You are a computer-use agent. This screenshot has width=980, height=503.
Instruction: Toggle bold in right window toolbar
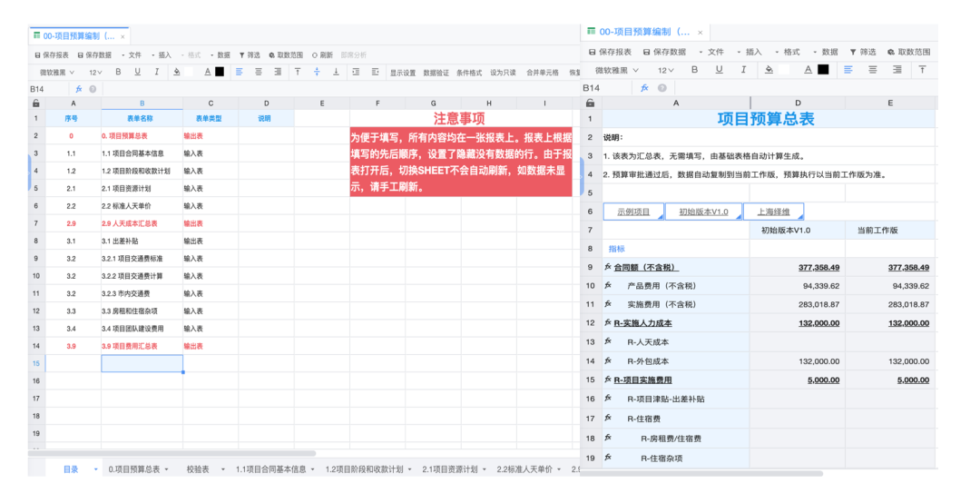[x=694, y=70]
